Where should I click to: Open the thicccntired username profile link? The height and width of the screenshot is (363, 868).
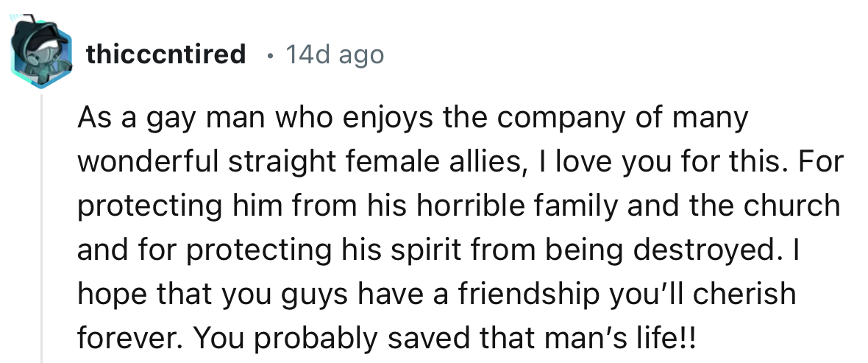166,54
